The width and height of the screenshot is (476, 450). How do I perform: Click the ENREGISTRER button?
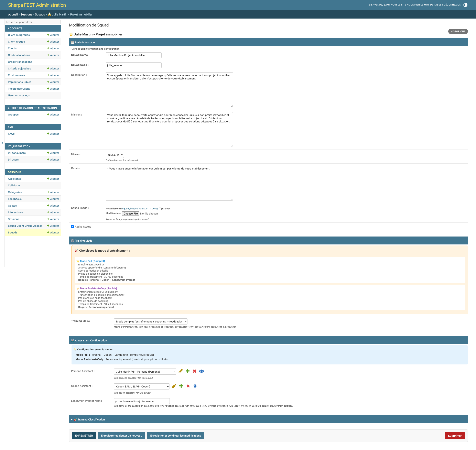(84, 436)
